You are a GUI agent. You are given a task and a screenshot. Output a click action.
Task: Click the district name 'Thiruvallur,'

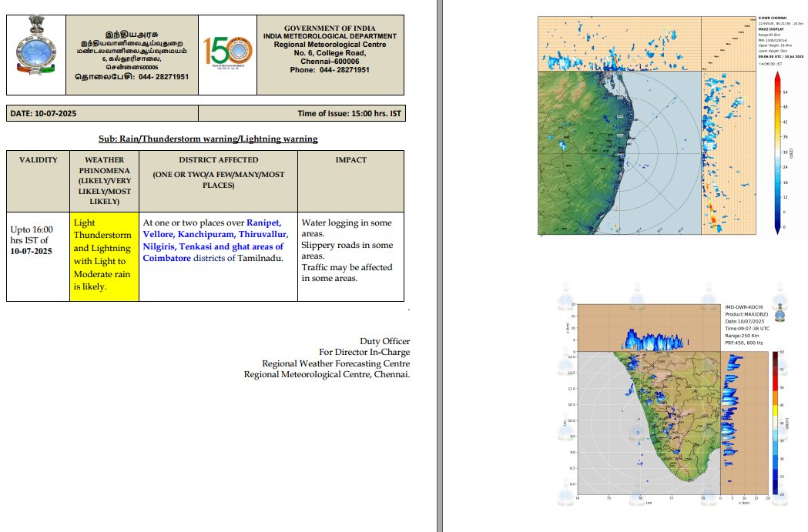click(263, 234)
